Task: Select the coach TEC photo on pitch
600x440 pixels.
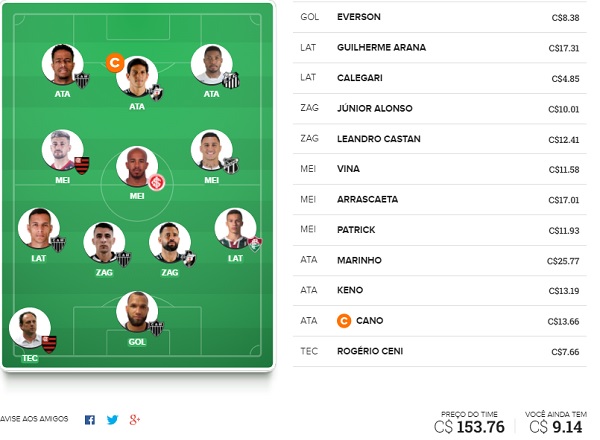Action: click(29, 328)
